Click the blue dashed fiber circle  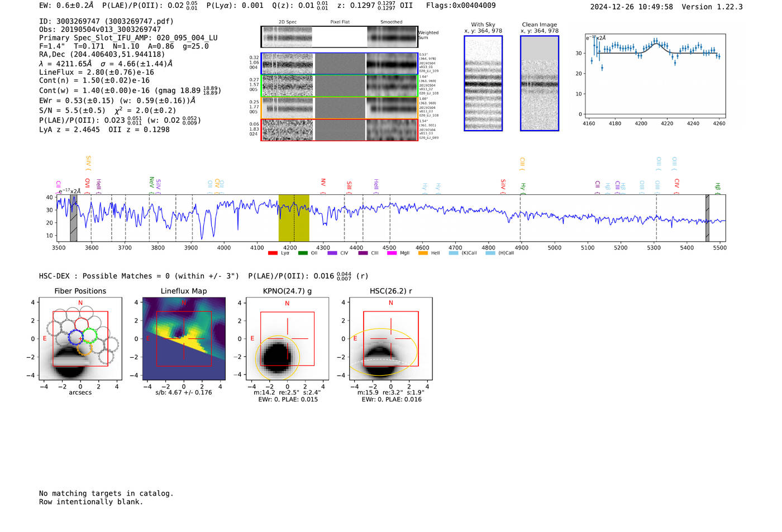point(75,337)
